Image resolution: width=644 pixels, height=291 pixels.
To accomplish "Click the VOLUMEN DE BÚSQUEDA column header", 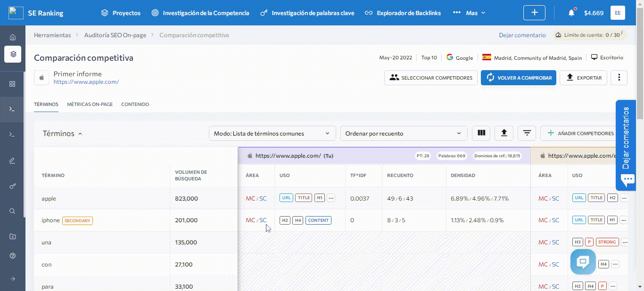I will click(191, 176).
